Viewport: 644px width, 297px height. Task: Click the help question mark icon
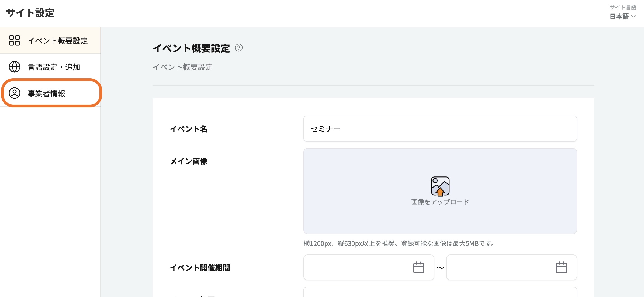[238, 48]
